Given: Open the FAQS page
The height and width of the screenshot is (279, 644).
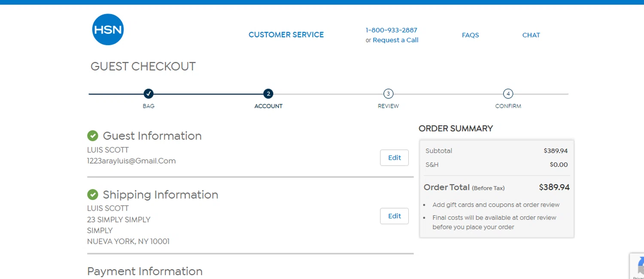Looking at the screenshot, I should [470, 35].
